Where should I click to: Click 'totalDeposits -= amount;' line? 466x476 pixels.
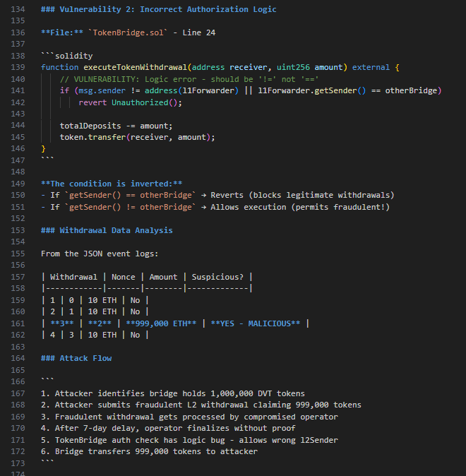116,126
